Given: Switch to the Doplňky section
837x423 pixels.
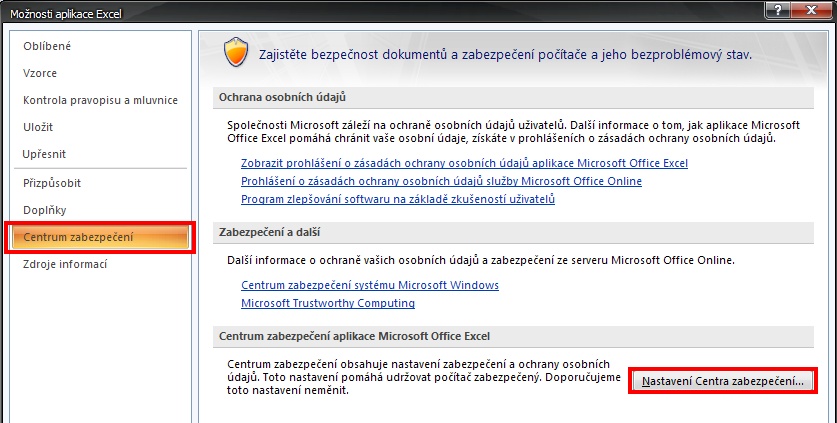Looking at the screenshot, I should click(45, 210).
